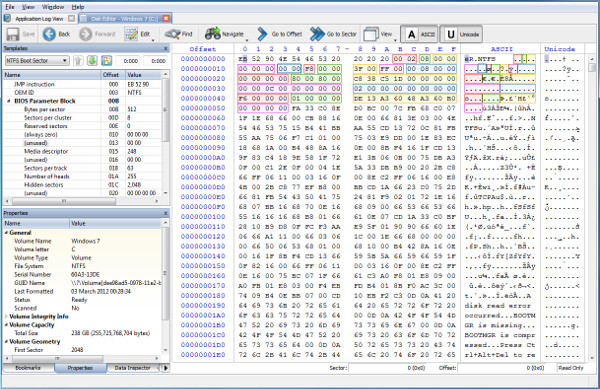Switch to the Bookmarks tab

coord(28,368)
